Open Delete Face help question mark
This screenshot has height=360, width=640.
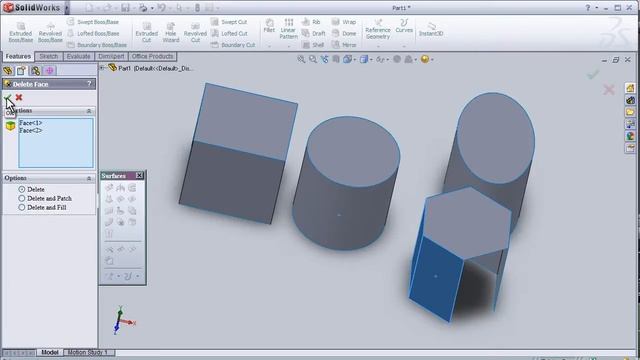click(x=89, y=84)
